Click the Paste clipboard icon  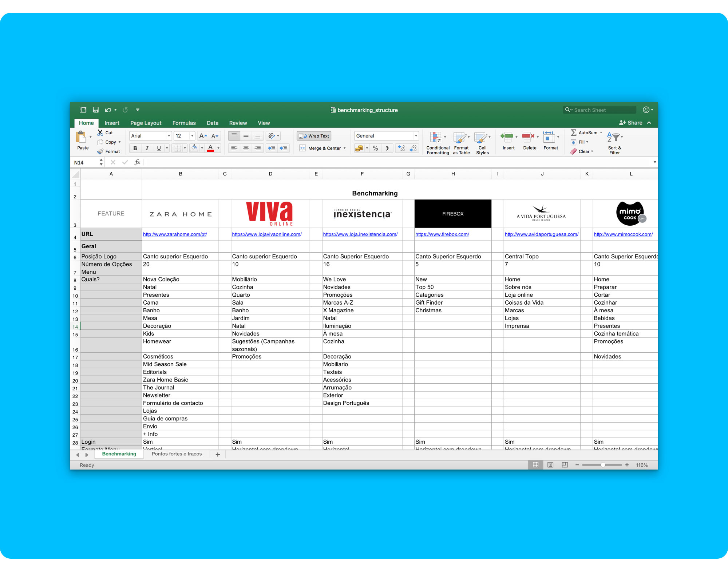pos(81,137)
